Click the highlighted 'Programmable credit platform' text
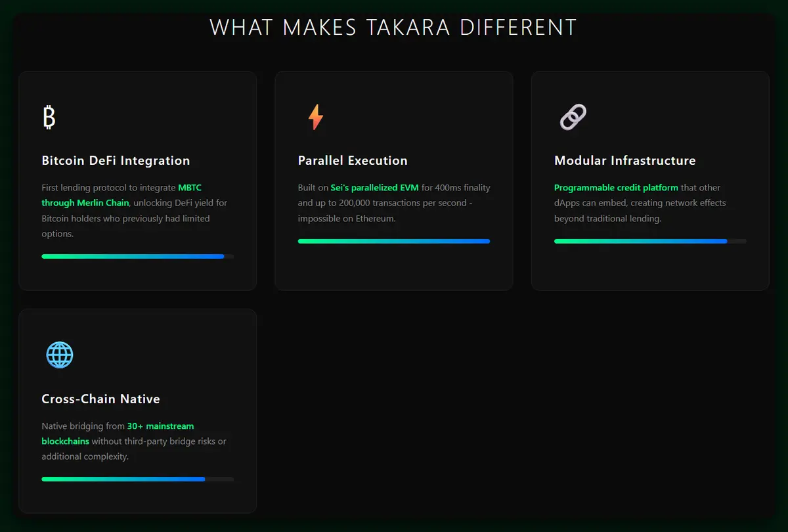Image resolution: width=788 pixels, height=532 pixels. click(616, 188)
